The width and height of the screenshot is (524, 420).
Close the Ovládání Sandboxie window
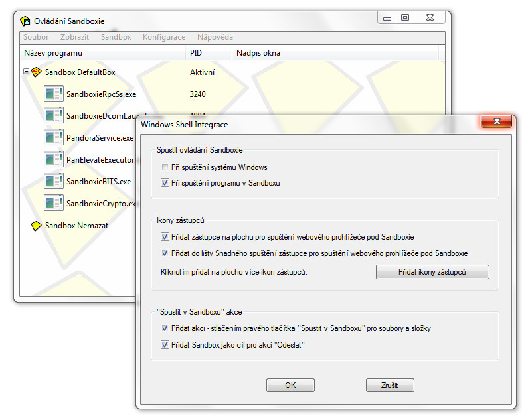click(x=430, y=18)
